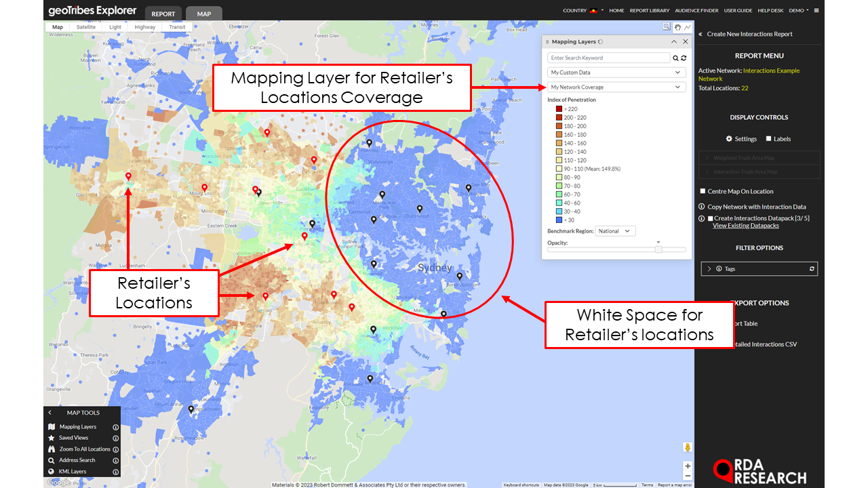Screen dimensions: 868x488
Task: Click the KML Layers globe icon
Action: click(x=52, y=471)
